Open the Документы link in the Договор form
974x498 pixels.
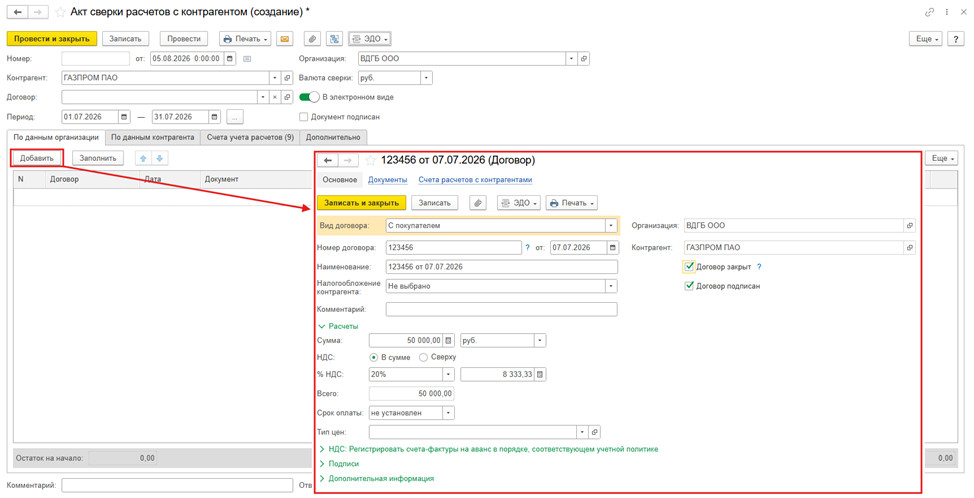click(388, 180)
